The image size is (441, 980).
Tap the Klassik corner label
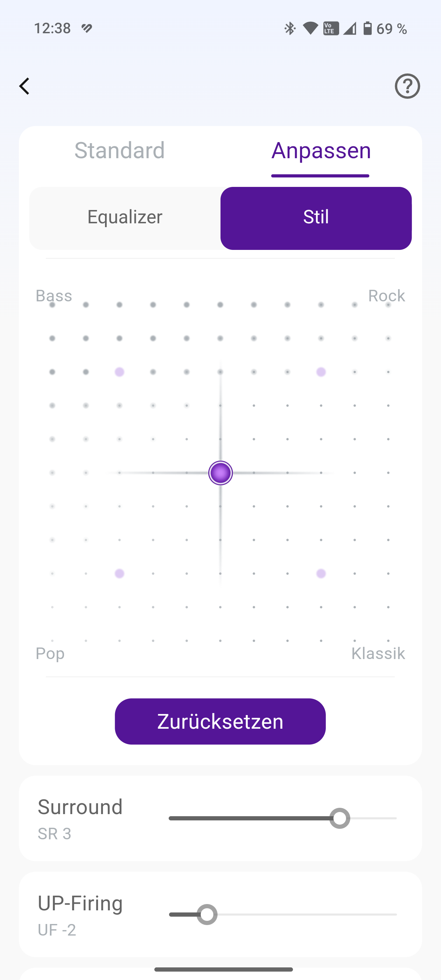click(378, 653)
